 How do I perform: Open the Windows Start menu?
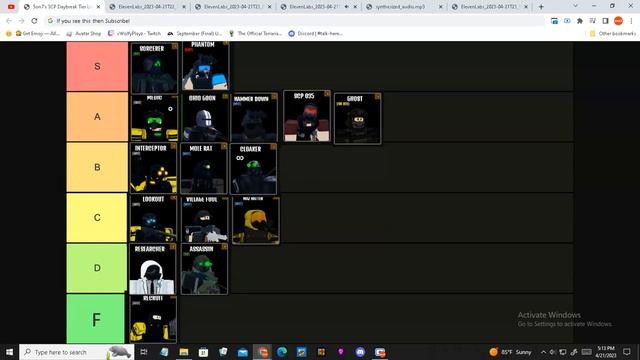tap(9, 352)
